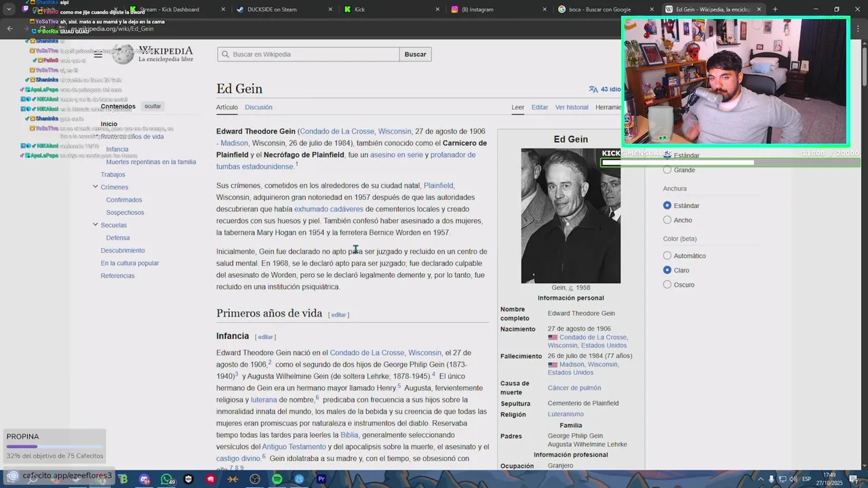The width and height of the screenshot is (868, 488).
Task: Open the black shield taskbar app
Action: [x=189, y=479]
